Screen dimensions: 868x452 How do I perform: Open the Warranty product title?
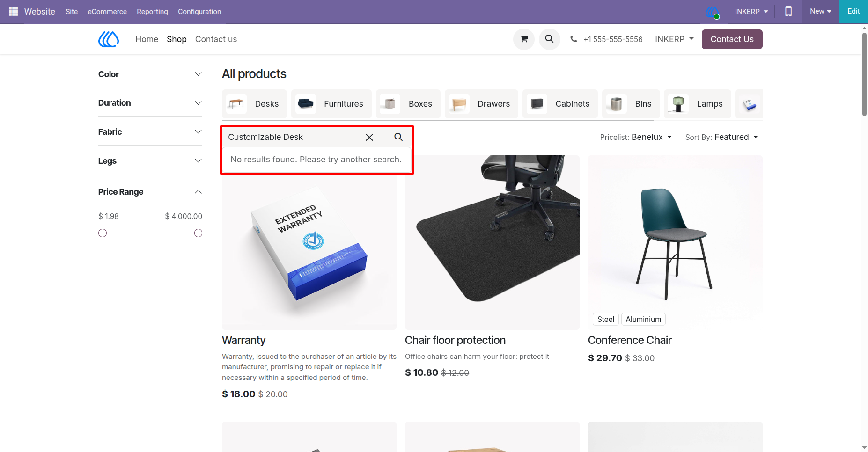pyautogui.click(x=244, y=340)
